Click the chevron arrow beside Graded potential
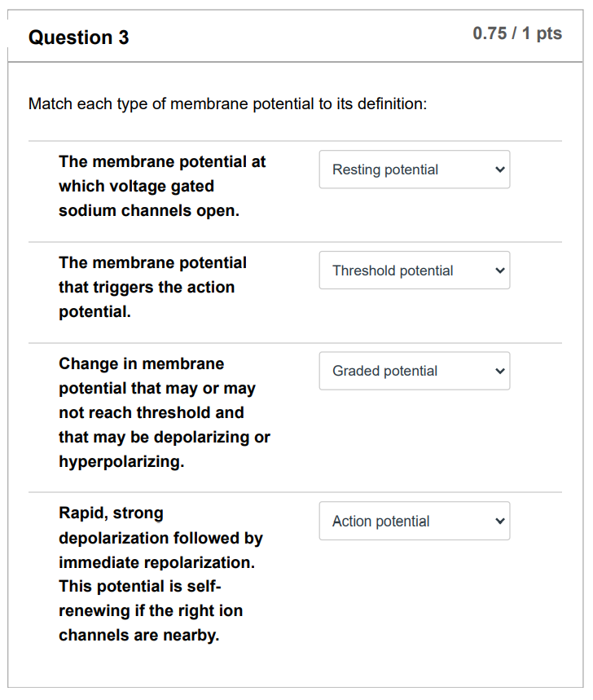The height and width of the screenshot is (700, 593). tap(500, 371)
